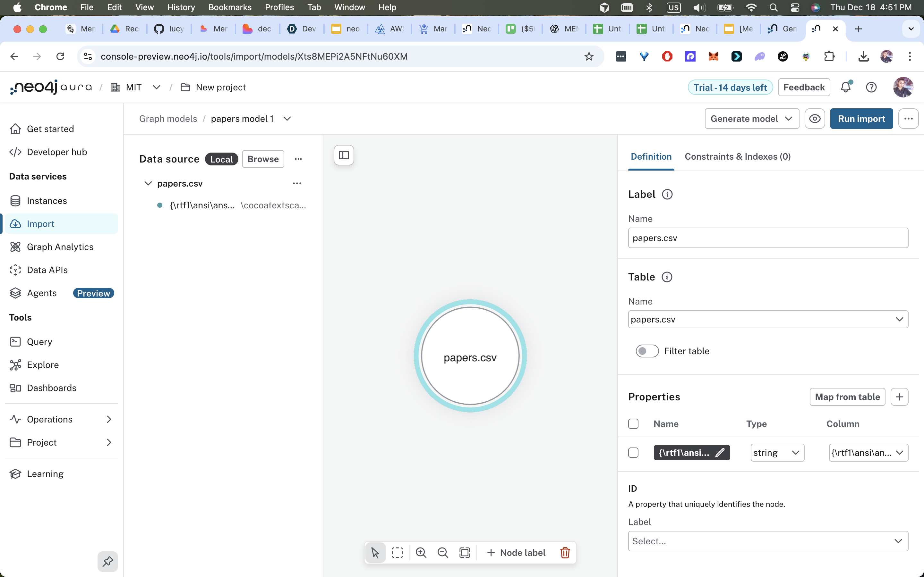Switch to Constraints & Indexes tab
This screenshot has width=924, height=577.
(737, 156)
